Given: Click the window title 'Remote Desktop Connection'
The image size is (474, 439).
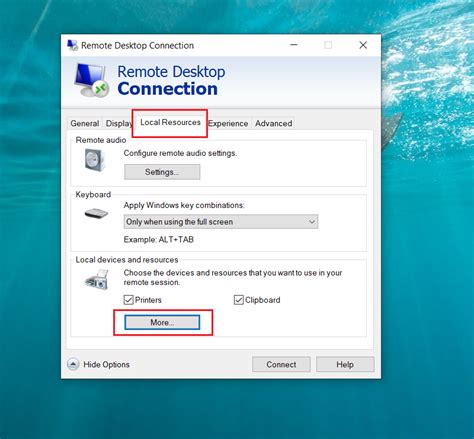Looking at the screenshot, I should [137, 45].
